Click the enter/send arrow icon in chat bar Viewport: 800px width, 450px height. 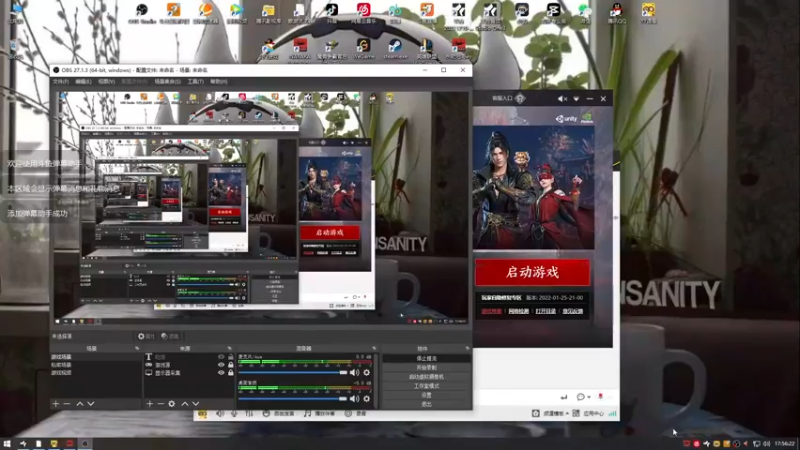[x=564, y=396]
